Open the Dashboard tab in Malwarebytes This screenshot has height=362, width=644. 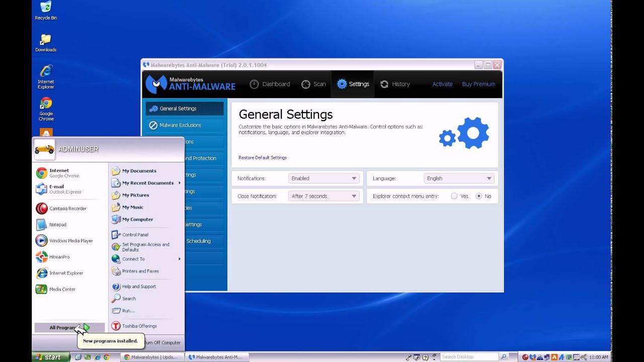pyautogui.click(x=270, y=84)
